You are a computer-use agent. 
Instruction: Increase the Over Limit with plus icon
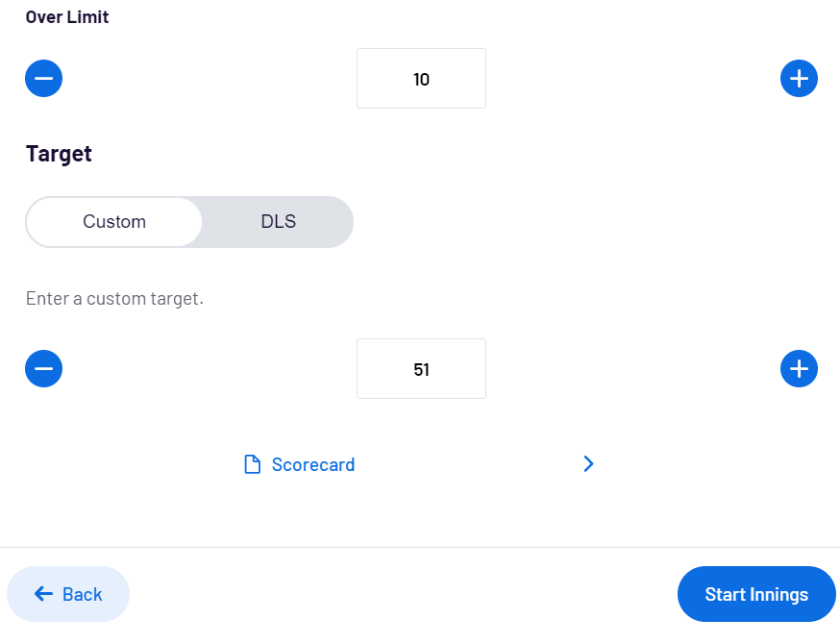(x=799, y=79)
